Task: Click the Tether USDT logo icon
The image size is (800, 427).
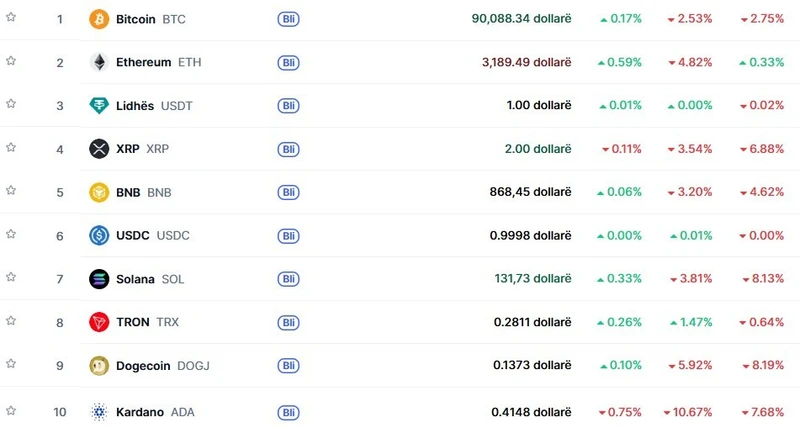Action: point(99,106)
